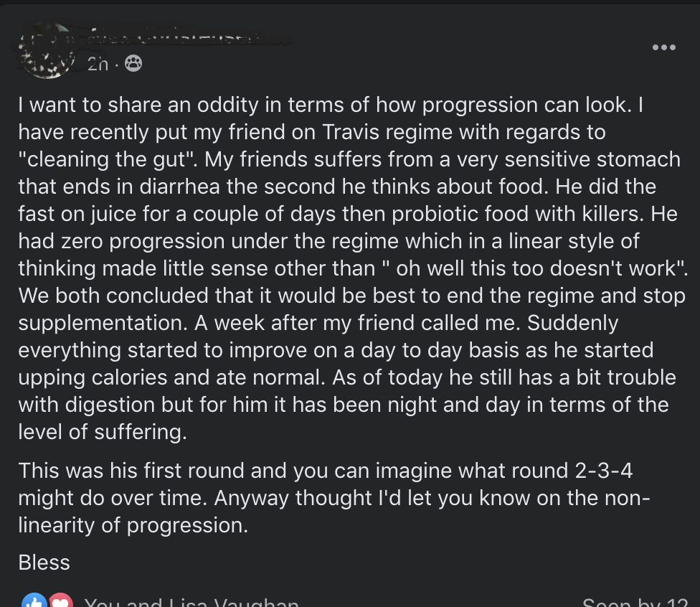Show who is in Seen by 12
This screenshot has width=700, height=607.
click(x=635, y=602)
